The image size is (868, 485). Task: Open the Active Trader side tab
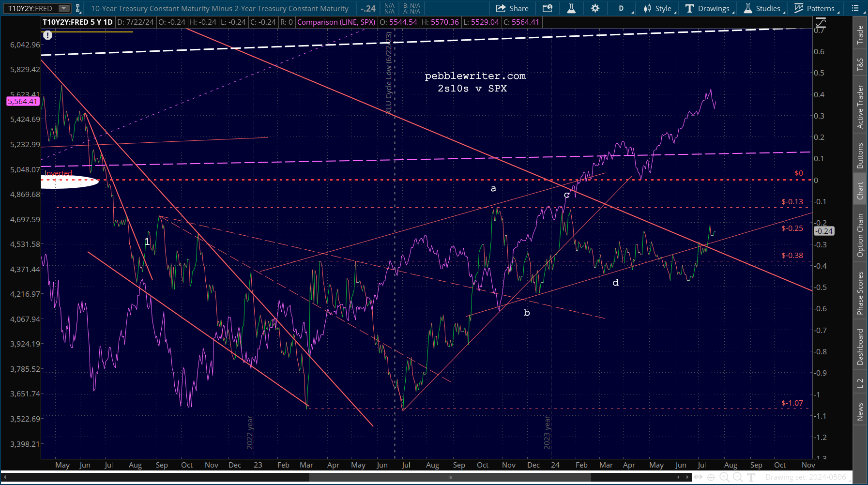[x=860, y=106]
